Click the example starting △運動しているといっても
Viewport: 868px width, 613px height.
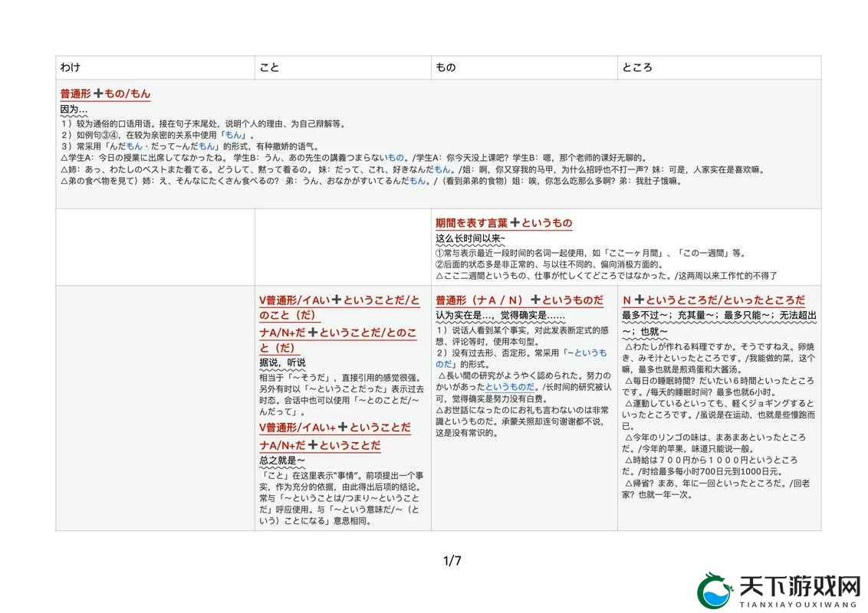(x=718, y=415)
